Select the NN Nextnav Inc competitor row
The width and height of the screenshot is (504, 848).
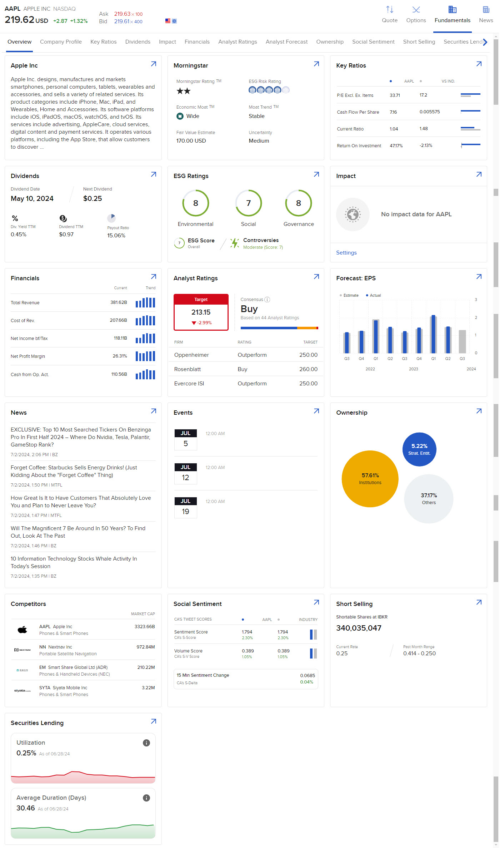click(x=83, y=650)
